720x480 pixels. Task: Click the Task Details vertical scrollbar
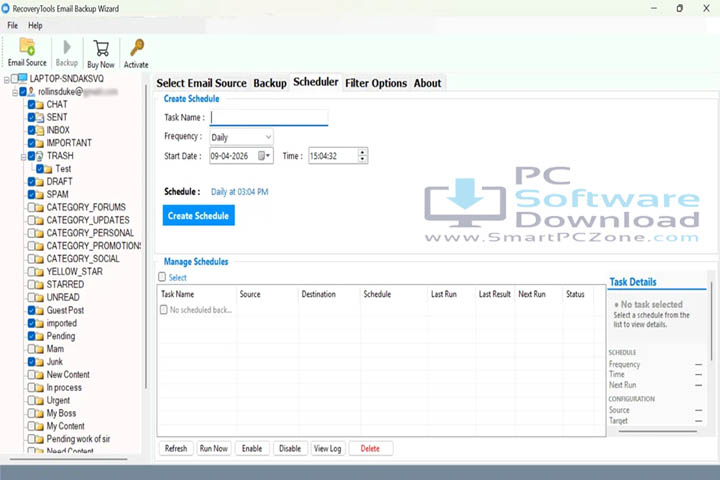tap(711, 322)
